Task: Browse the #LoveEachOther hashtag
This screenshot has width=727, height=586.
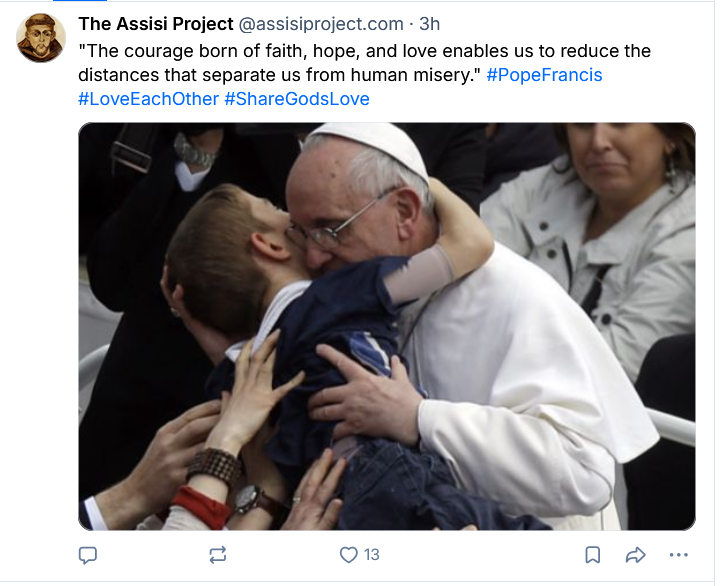Action: tap(148, 99)
